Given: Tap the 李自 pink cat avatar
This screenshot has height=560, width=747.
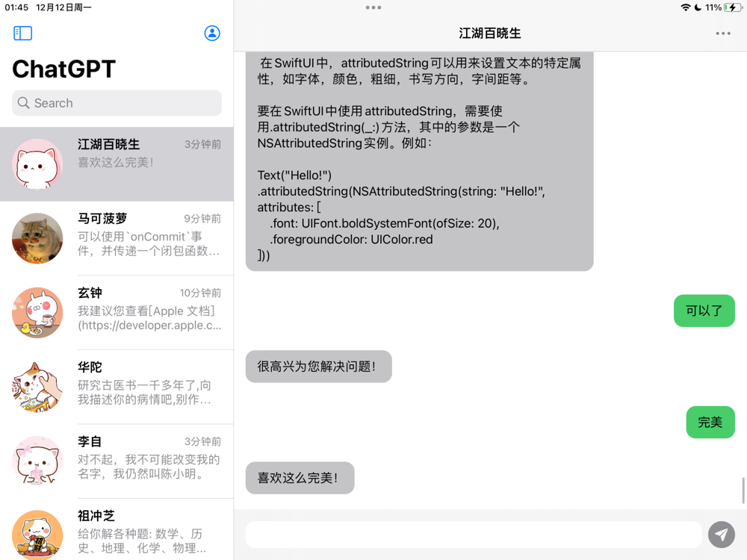Looking at the screenshot, I should point(37,461).
